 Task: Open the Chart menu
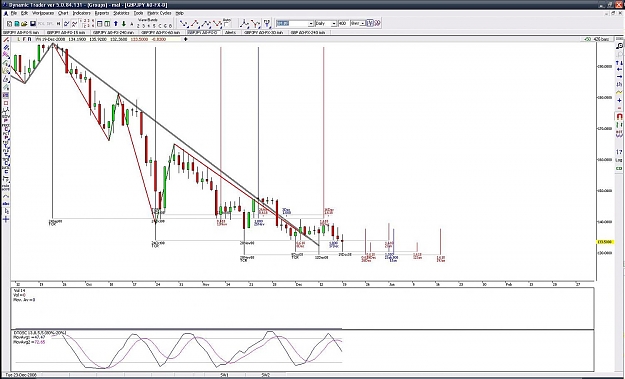pyautogui.click(x=63, y=13)
